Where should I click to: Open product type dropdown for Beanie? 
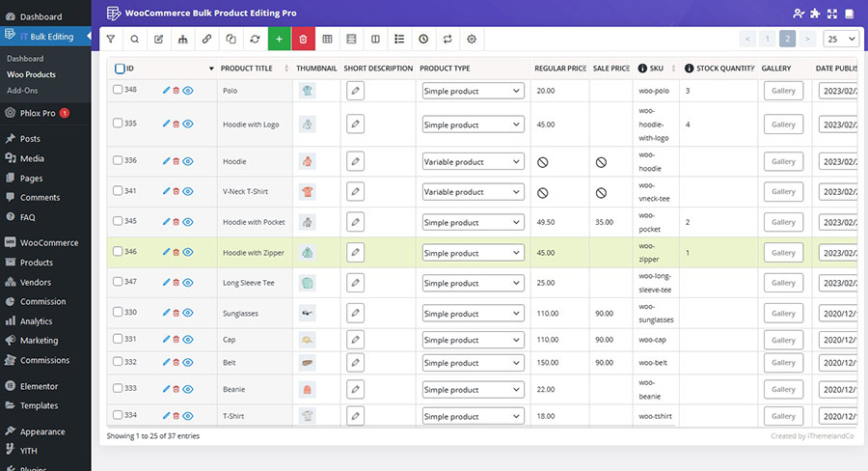point(473,390)
